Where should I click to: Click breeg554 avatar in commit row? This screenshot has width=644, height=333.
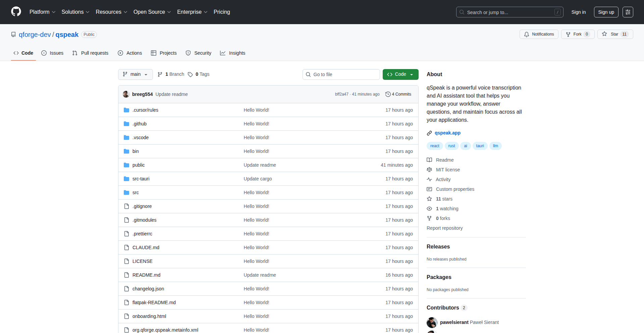(126, 94)
